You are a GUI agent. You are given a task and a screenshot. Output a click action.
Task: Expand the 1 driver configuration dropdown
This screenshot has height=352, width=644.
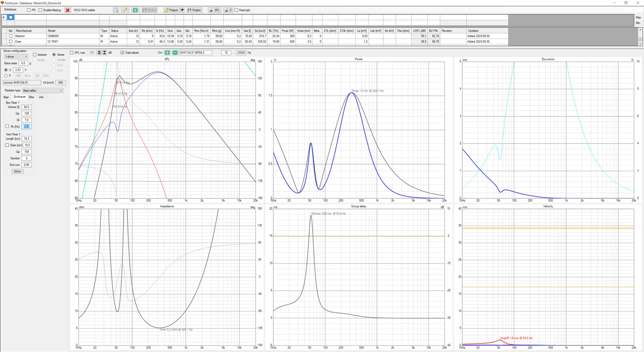click(16, 57)
